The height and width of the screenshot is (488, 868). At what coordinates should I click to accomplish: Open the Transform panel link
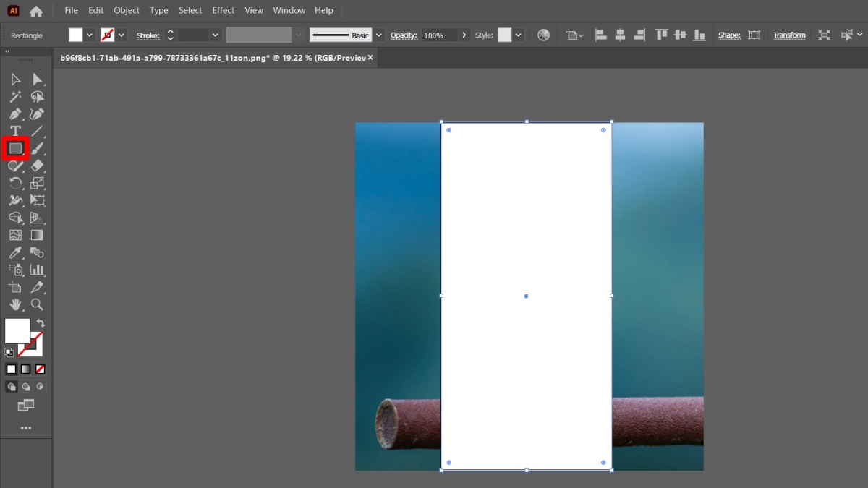(x=789, y=35)
